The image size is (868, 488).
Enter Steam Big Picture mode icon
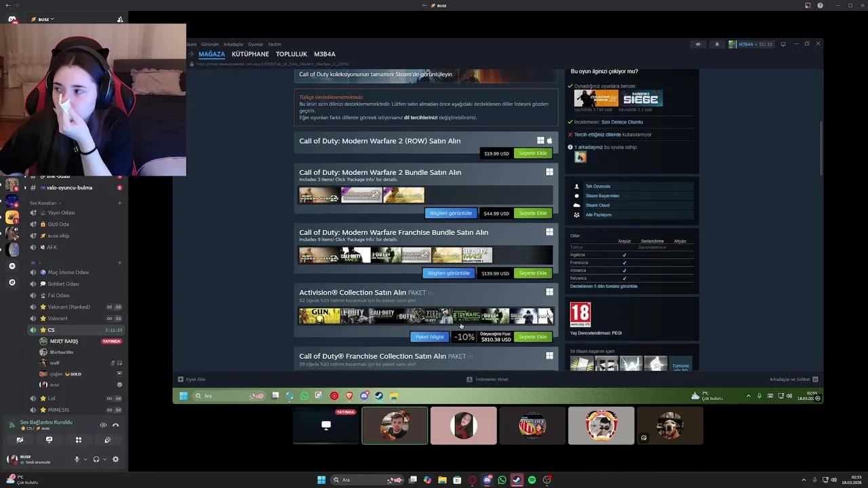coord(783,44)
